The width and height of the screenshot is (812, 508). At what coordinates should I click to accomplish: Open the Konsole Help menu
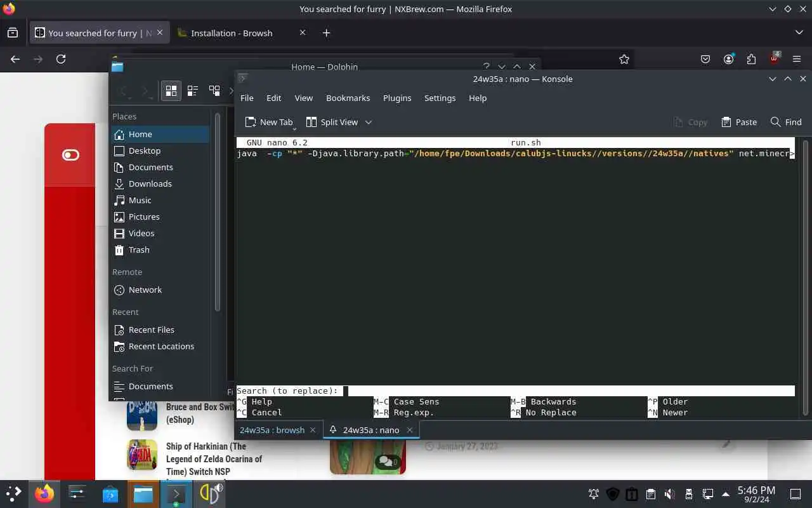click(x=478, y=98)
